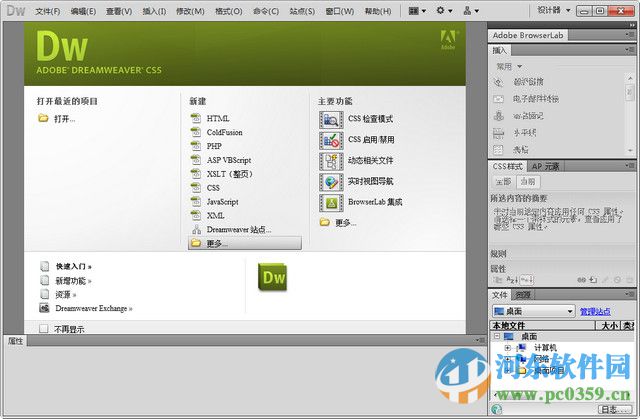This screenshot has height=419, width=640.
Task: Toggle the 不再显示 checkbox
Action: click(44, 328)
